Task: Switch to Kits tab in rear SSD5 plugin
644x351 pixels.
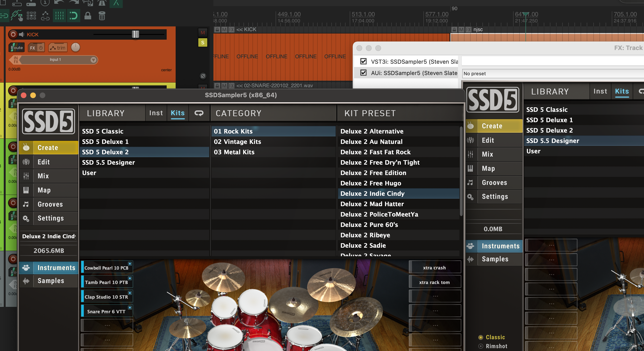Action: click(622, 91)
